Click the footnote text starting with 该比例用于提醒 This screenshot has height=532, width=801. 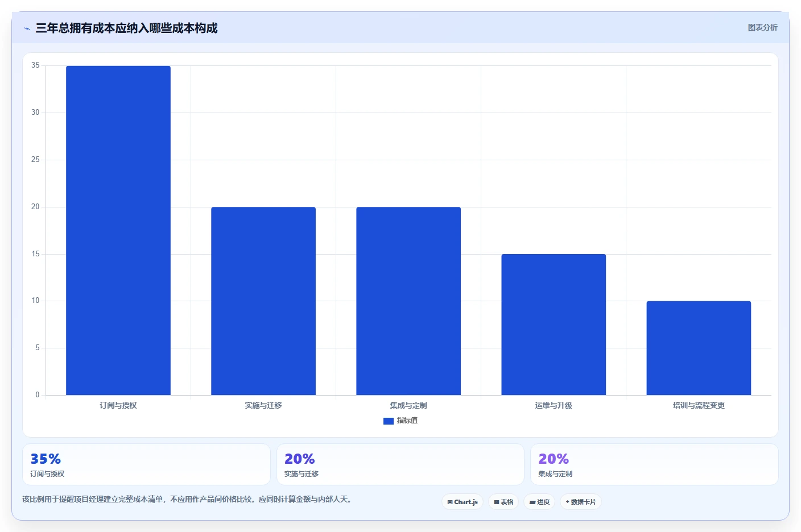coord(188,499)
